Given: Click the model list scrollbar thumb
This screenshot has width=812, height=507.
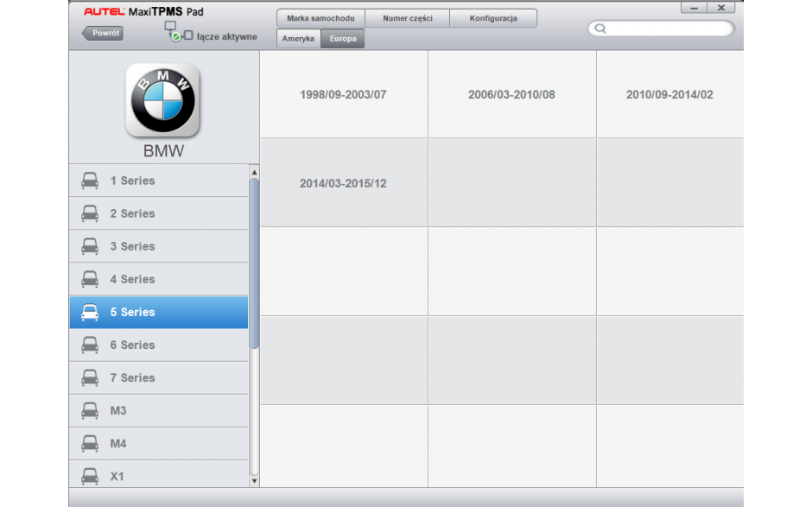Looking at the screenshot, I should pyautogui.click(x=254, y=263).
